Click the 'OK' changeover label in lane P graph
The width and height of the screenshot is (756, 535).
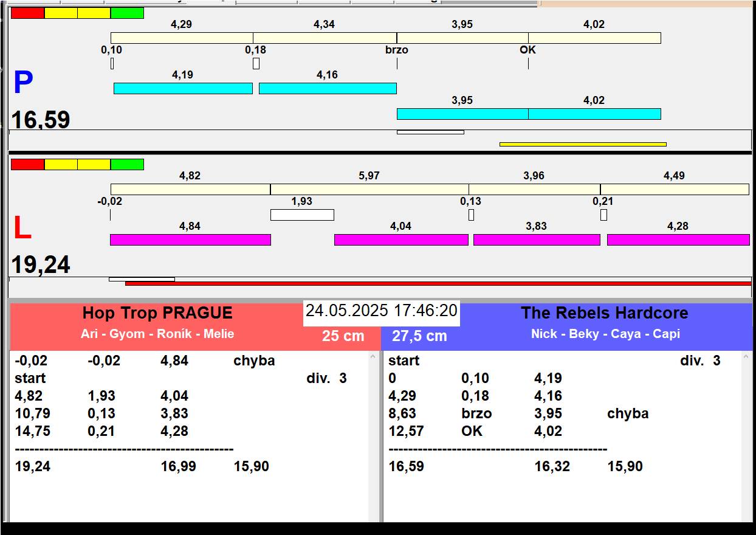(527, 50)
